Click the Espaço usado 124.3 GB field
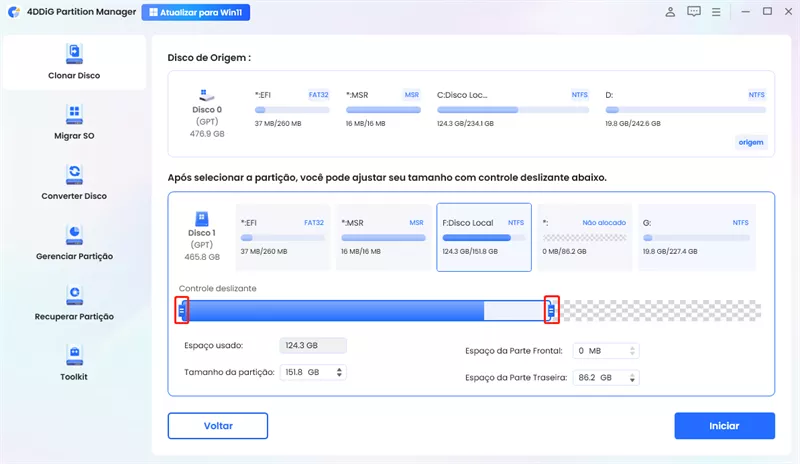Screen dimensions: 800x464 [x=313, y=346]
